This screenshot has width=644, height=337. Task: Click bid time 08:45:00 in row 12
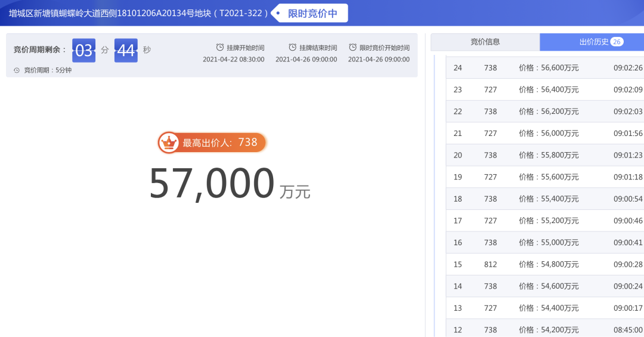[x=628, y=330]
